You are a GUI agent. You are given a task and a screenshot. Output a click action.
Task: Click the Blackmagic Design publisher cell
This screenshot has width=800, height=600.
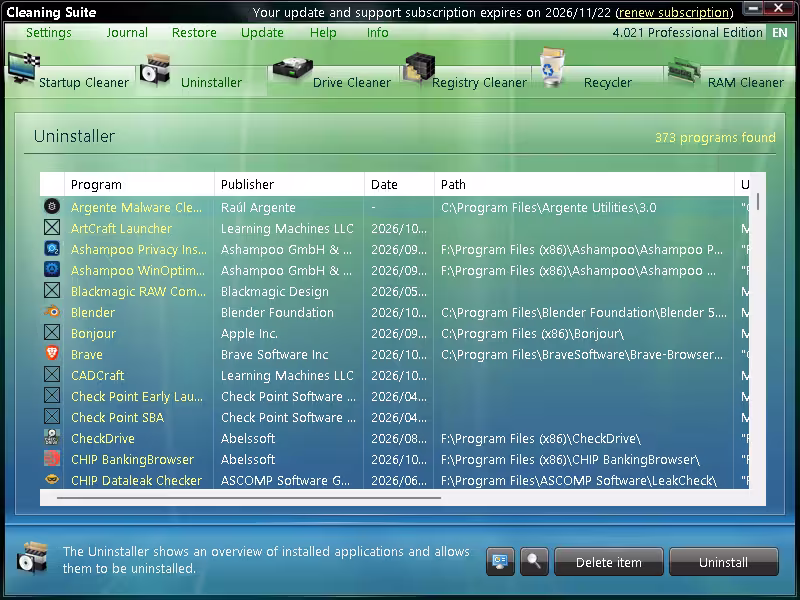pyautogui.click(x=274, y=291)
